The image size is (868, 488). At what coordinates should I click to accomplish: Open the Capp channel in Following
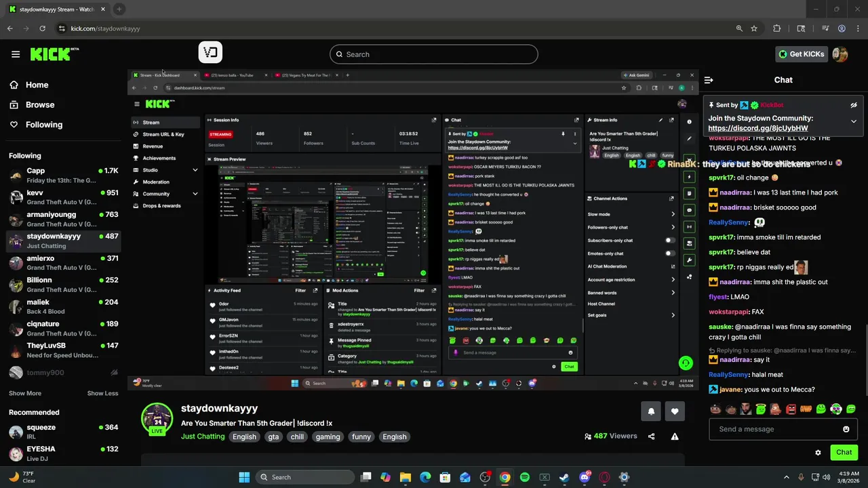click(64, 176)
